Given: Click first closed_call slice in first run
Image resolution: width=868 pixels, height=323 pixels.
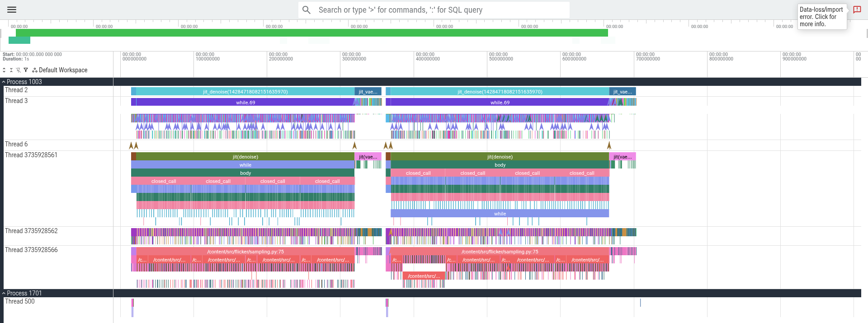Looking at the screenshot, I should pos(164,181).
